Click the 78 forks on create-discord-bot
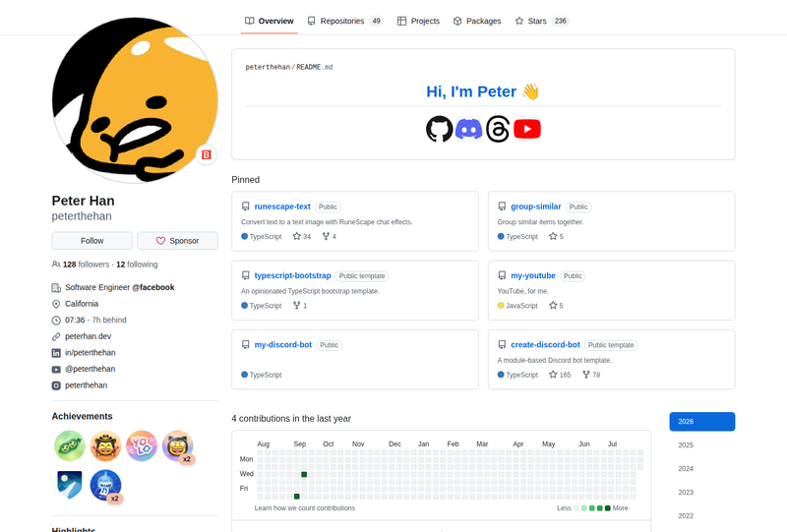Screen dimensions: 787x532 pos(591,375)
